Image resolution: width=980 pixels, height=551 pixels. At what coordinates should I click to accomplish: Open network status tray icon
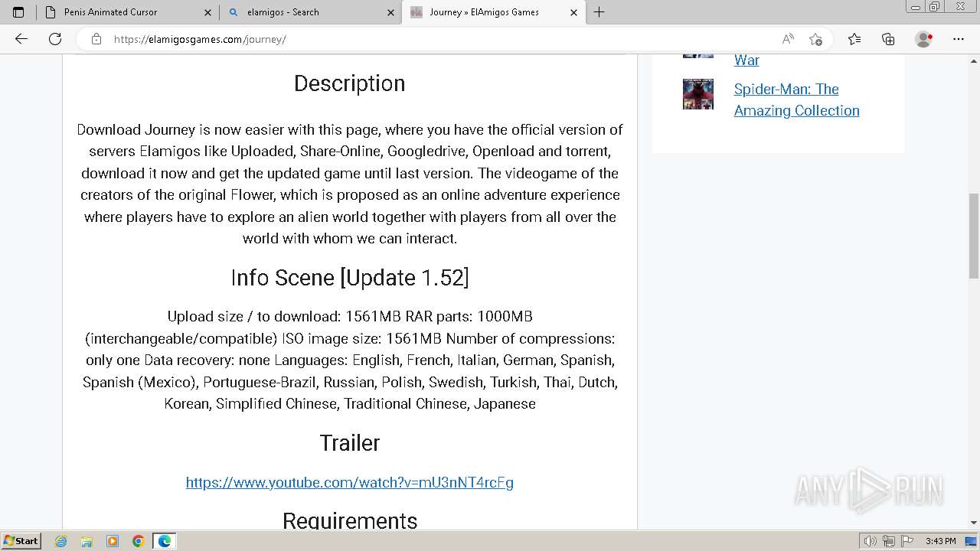pyautogui.click(x=889, y=541)
